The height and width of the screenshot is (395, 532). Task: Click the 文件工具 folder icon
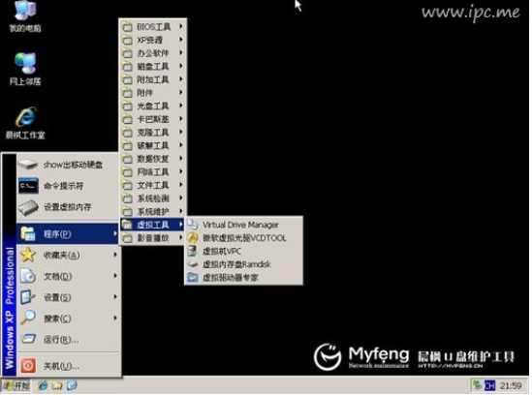127,186
